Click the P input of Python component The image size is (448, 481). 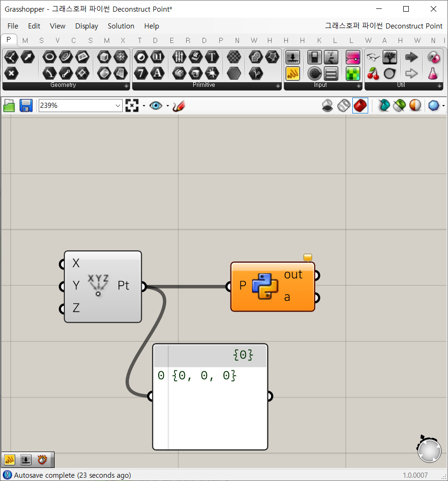243,286
